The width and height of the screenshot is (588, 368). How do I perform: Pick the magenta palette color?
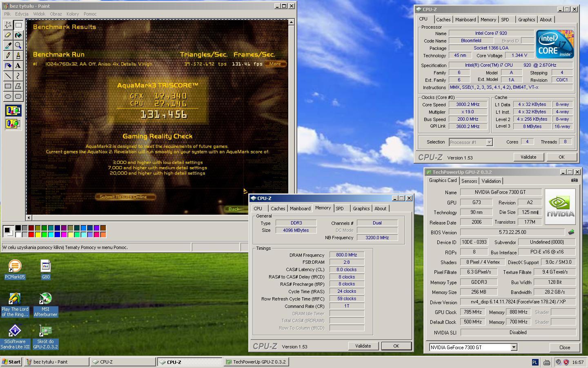[64, 234]
